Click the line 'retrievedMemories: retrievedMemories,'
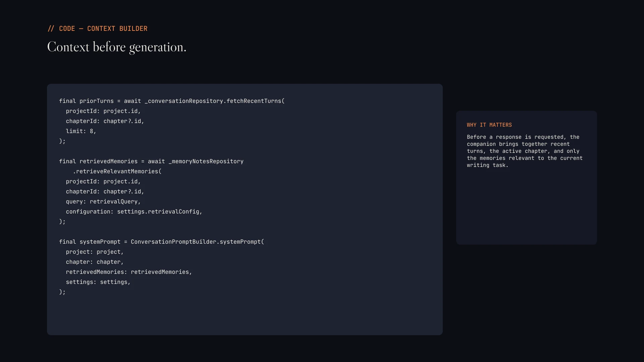This screenshot has width=644, height=362. click(129, 272)
